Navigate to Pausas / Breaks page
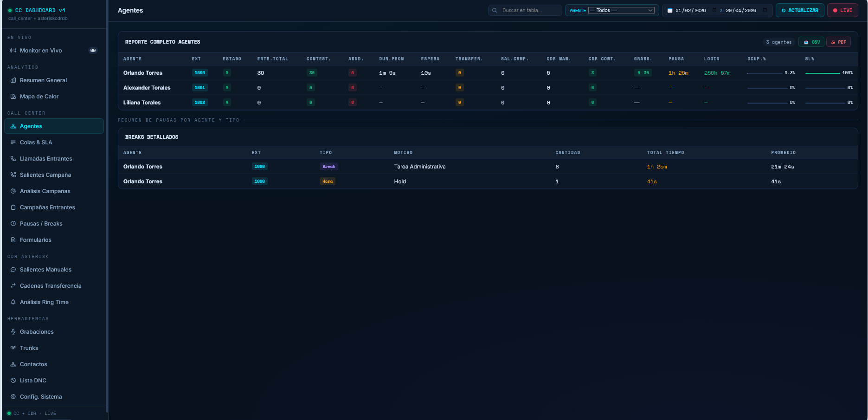This screenshot has width=868, height=420. (x=41, y=224)
